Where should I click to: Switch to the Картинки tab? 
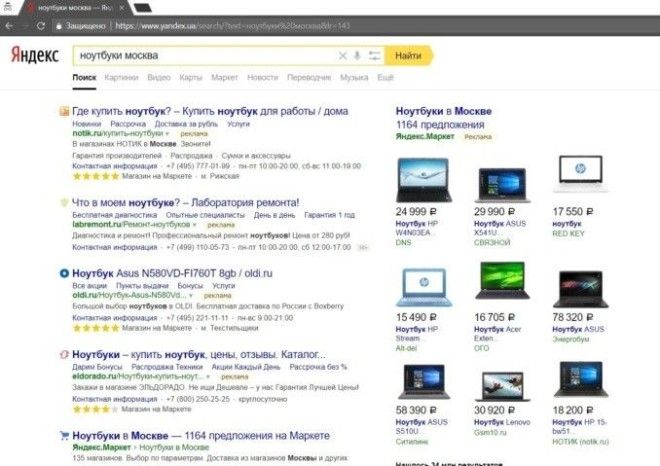(x=121, y=77)
